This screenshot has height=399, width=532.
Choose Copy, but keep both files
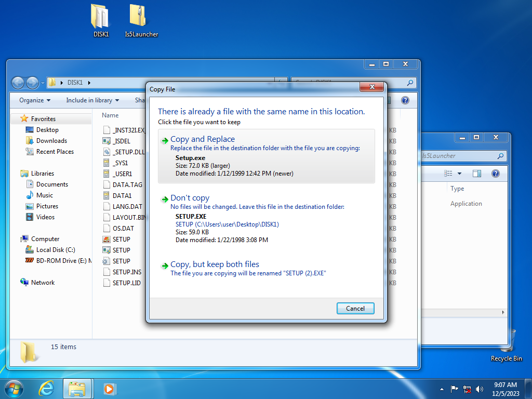click(x=215, y=264)
